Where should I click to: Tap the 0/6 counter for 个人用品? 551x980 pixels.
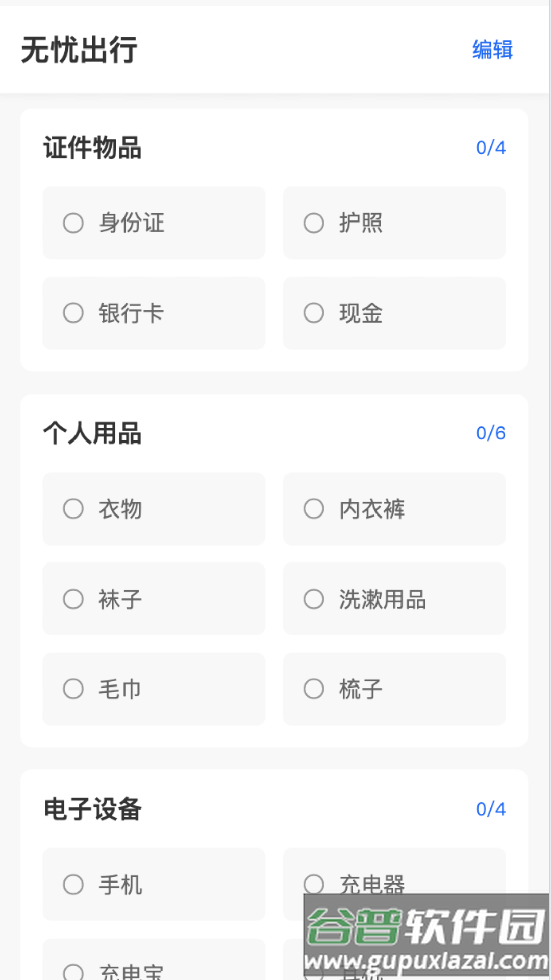490,433
